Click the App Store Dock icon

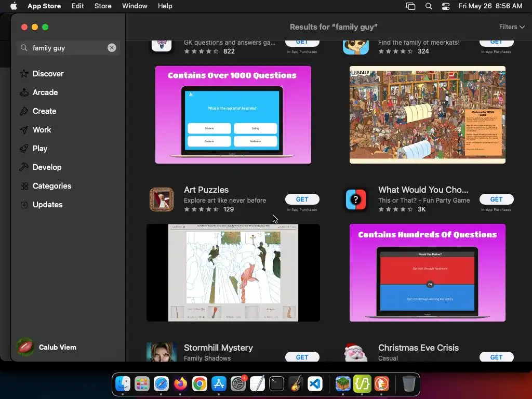[219, 384]
